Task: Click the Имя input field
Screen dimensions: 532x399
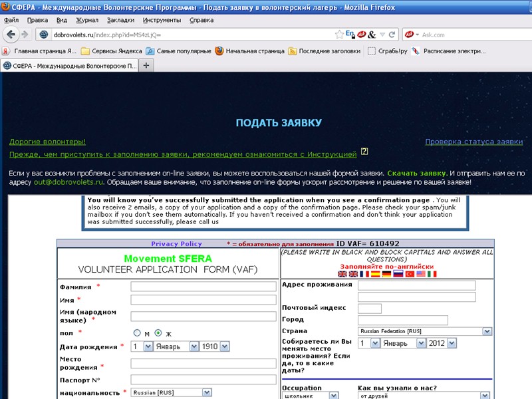Action: (203, 300)
